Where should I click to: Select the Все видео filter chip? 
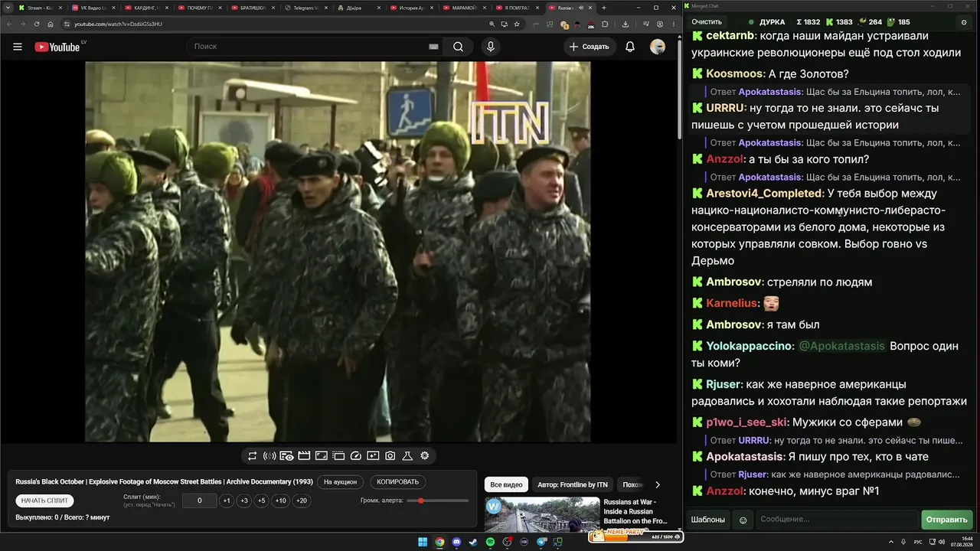tap(506, 484)
